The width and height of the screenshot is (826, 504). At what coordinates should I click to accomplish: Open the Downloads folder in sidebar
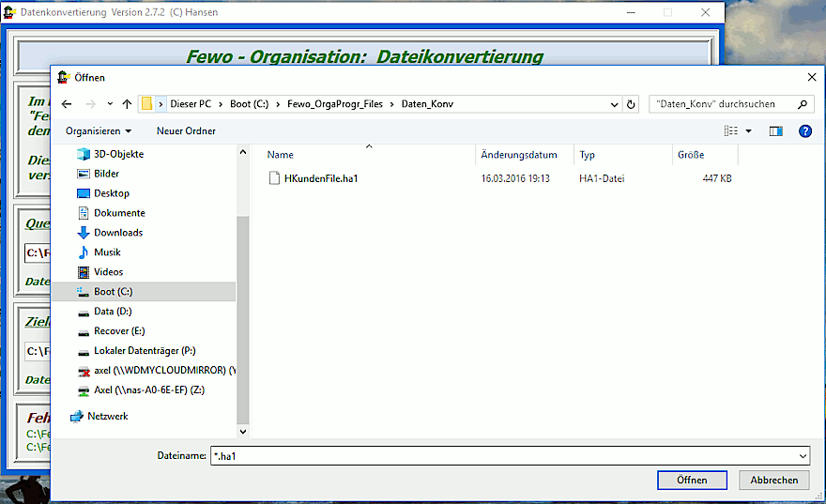(118, 233)
